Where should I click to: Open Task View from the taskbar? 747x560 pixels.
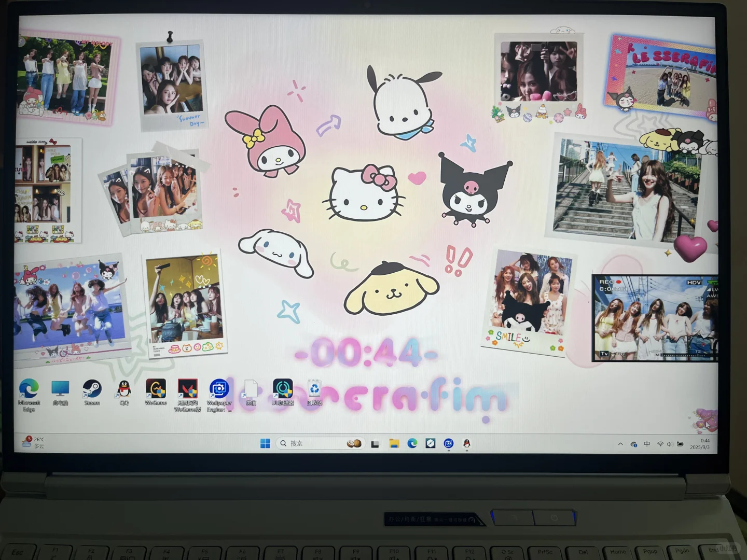coord(375,444)
